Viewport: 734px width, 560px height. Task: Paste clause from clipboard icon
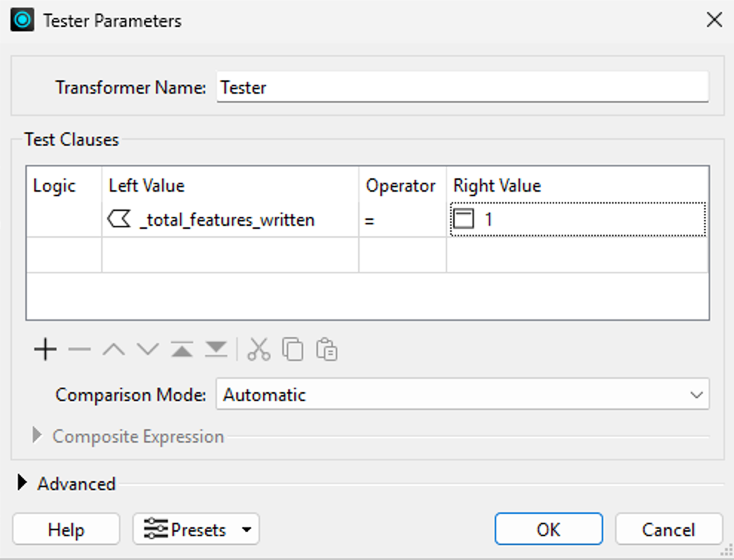pos(327,350)
